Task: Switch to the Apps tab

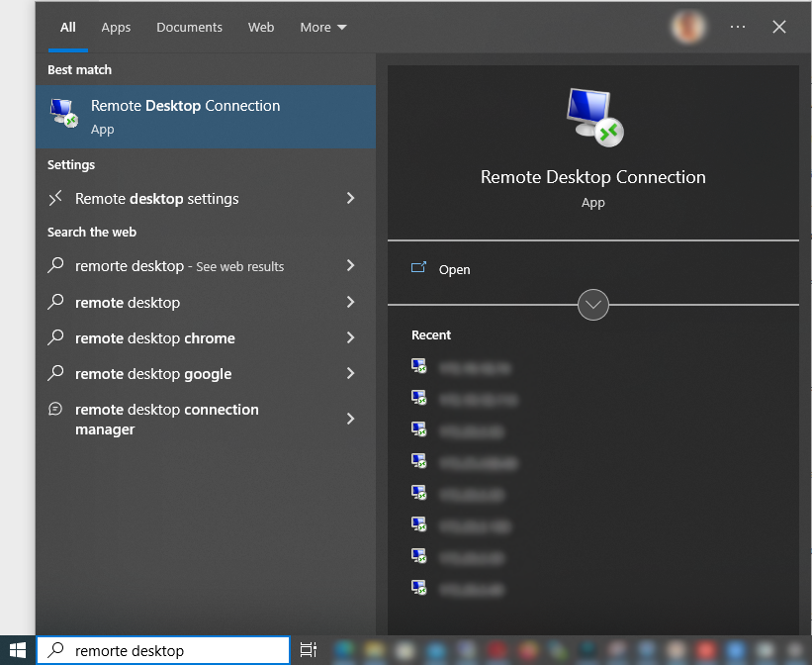Action: click(x=116, y=28)
